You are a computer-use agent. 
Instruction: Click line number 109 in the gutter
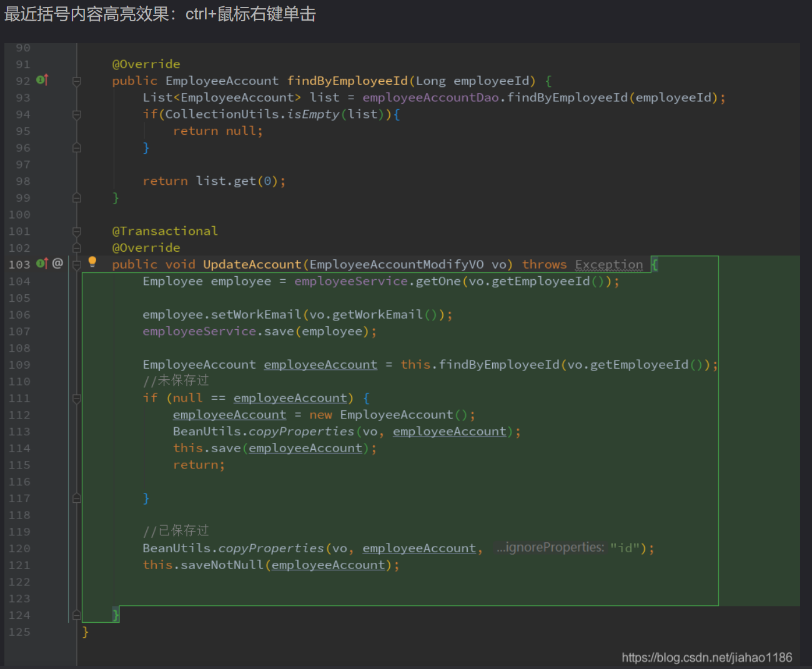[x=19, y=365]
